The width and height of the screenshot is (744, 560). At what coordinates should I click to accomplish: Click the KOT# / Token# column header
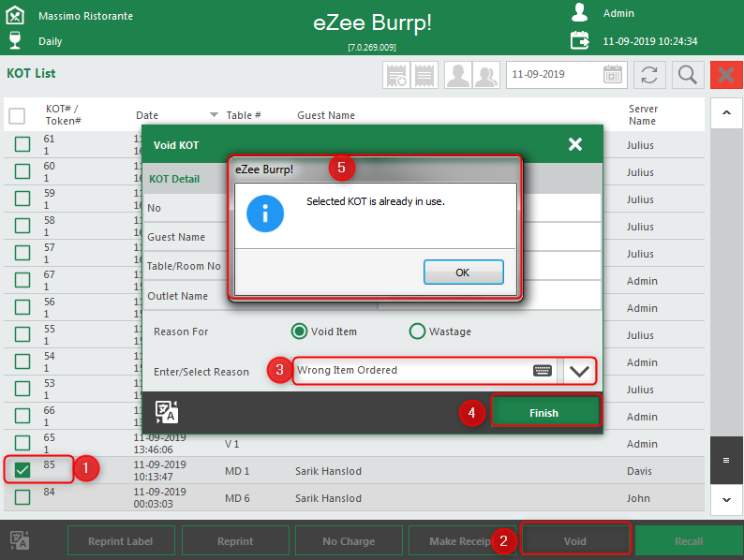point(63,115)
